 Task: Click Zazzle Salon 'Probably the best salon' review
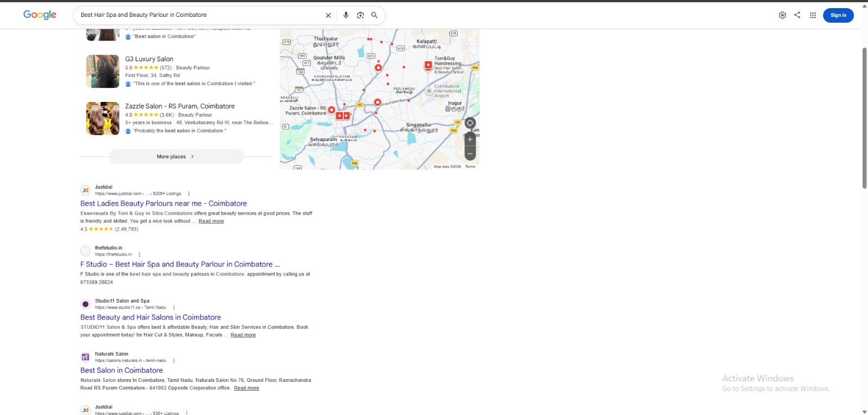pos(180,131)
